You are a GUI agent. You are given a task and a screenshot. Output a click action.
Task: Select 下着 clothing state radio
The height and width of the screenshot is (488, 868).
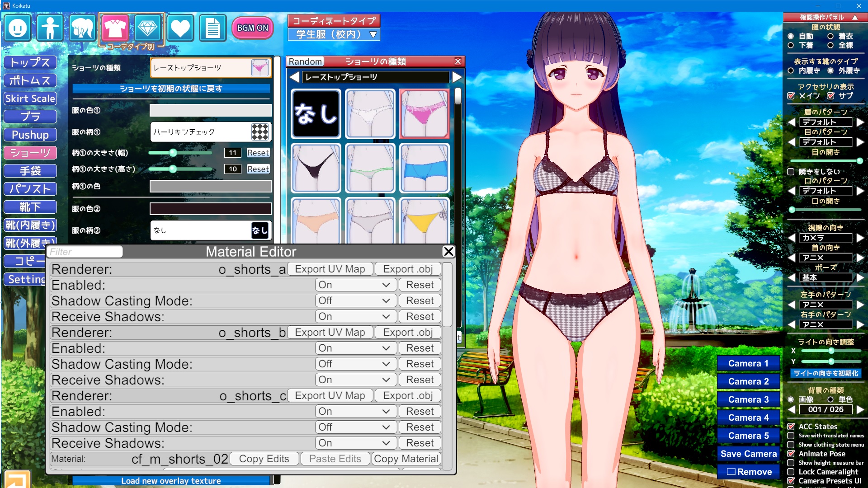coord(791,45)
